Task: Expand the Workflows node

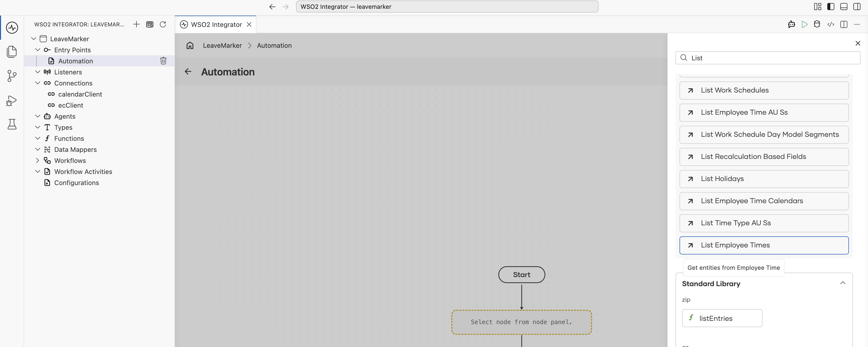Action: pos(38,160)
